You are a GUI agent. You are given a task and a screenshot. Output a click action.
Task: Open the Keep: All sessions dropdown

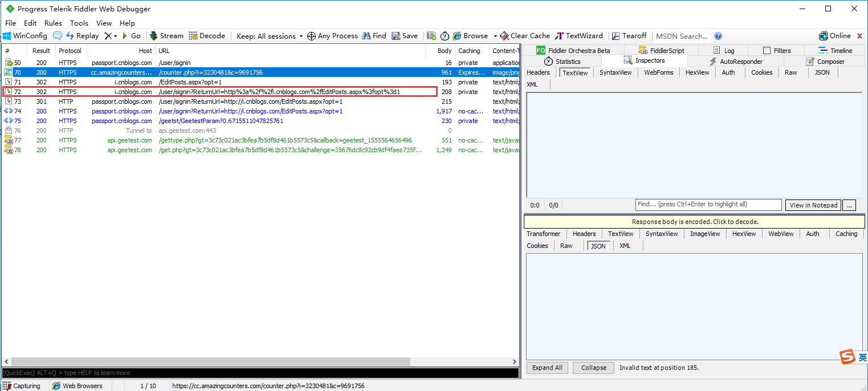[x=270, y=36]
